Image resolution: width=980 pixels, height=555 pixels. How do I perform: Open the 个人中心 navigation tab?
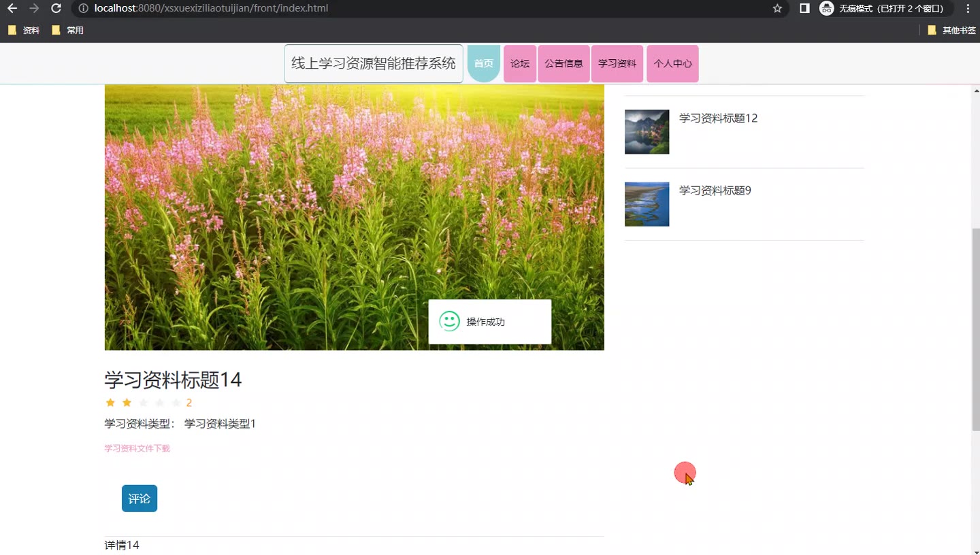click(672, 63)
